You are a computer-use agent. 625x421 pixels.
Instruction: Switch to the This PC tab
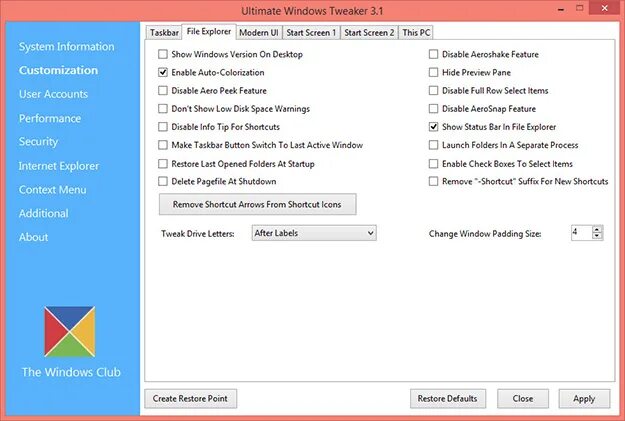pos(416,33)
